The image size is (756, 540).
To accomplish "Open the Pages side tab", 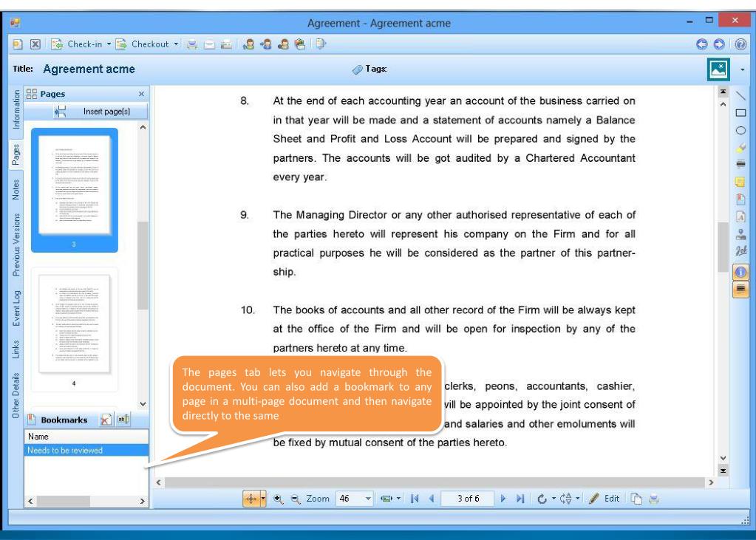I will [x=16, y=154].
